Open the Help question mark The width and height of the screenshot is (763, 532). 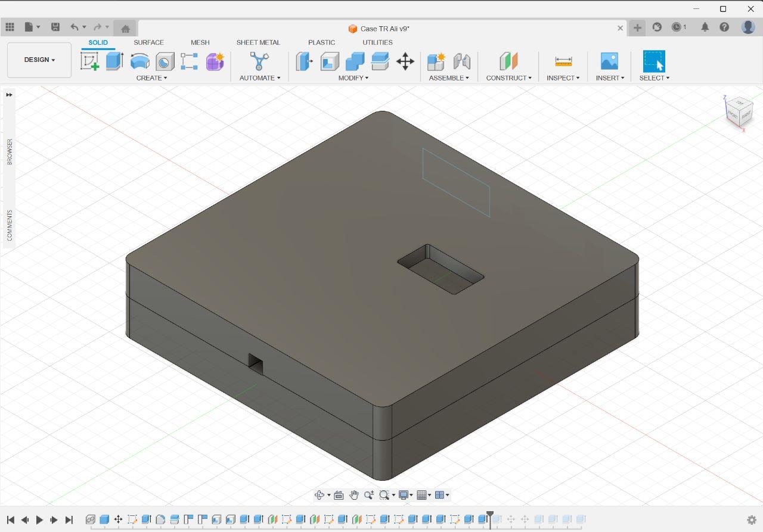tap(724, 27)
